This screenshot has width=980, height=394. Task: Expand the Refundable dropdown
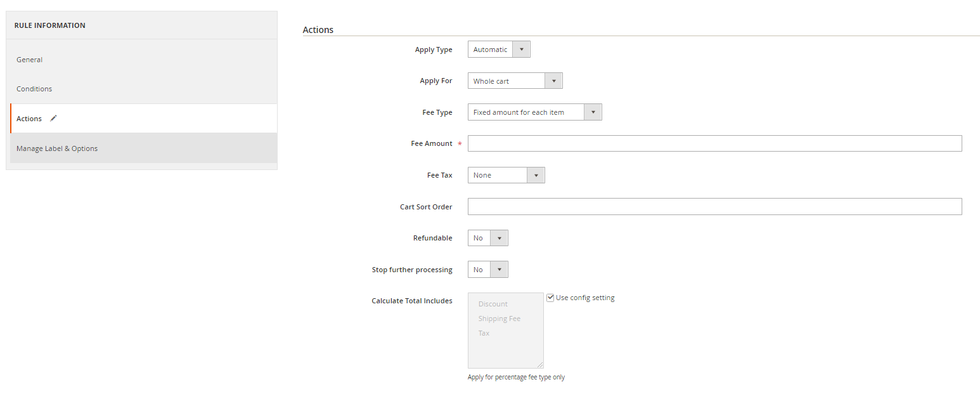pyautogui.click(x=487, y=238)
